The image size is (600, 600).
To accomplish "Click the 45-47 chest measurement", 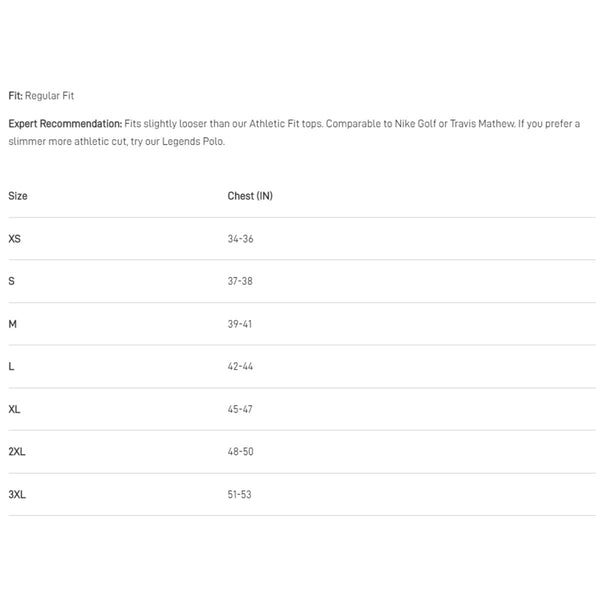I will pyautogui.click(x=240, y=409).
